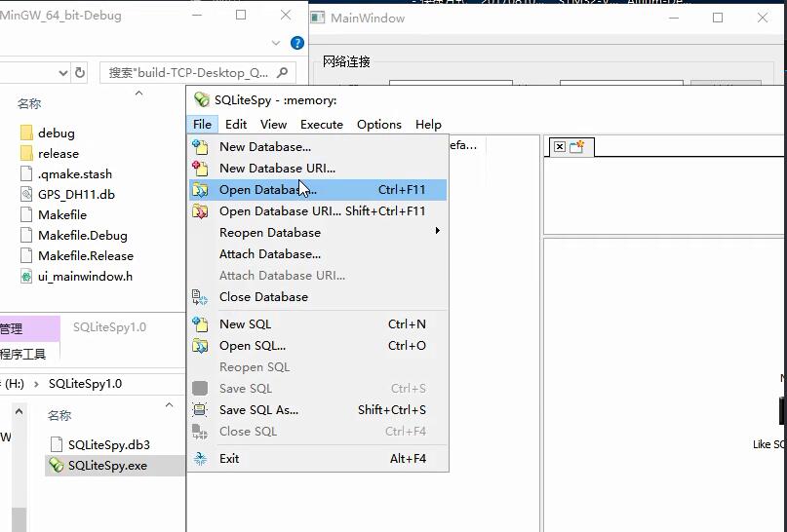Click the ui_mainwindow.h file icon
The height and width of the screenshot is (532, 787).
[x=26, y=277]
